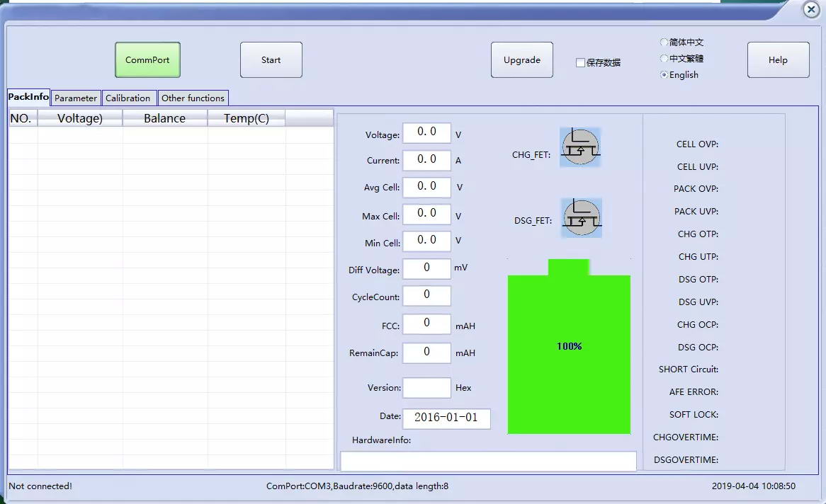Image resolution: width=826 pixels, height=504 pixels.
Task: Click the CHG_FET: label
Action: click(x=531, y=155)
